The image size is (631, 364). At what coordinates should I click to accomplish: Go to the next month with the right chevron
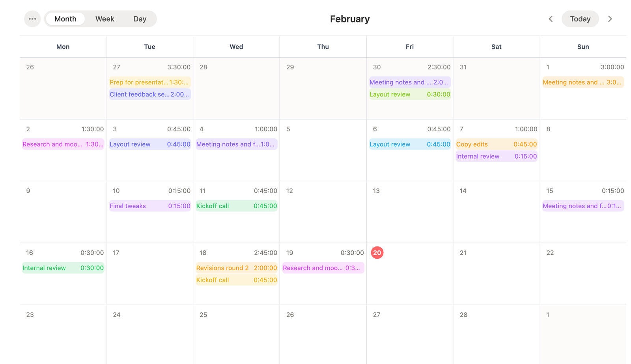pos(610,19)
